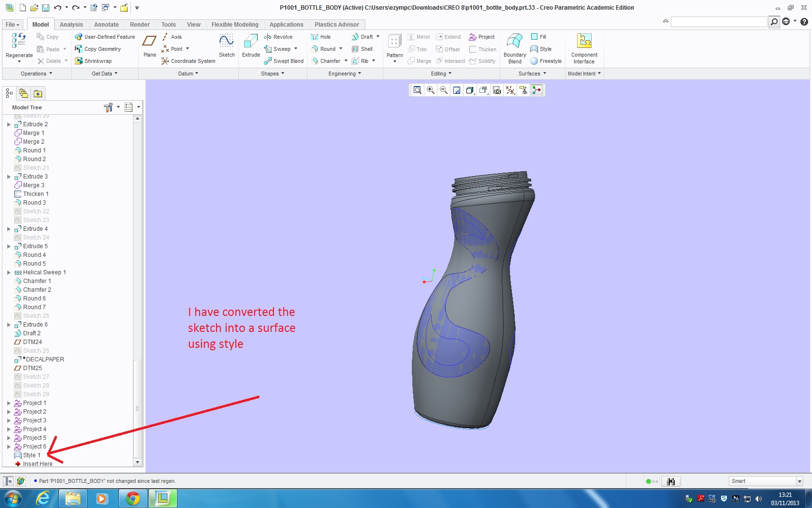This screenshot has width=812, height=508.
Task: Switch to the Model Tree view tab
Action: pyautogui.click(x=9, y=93)
